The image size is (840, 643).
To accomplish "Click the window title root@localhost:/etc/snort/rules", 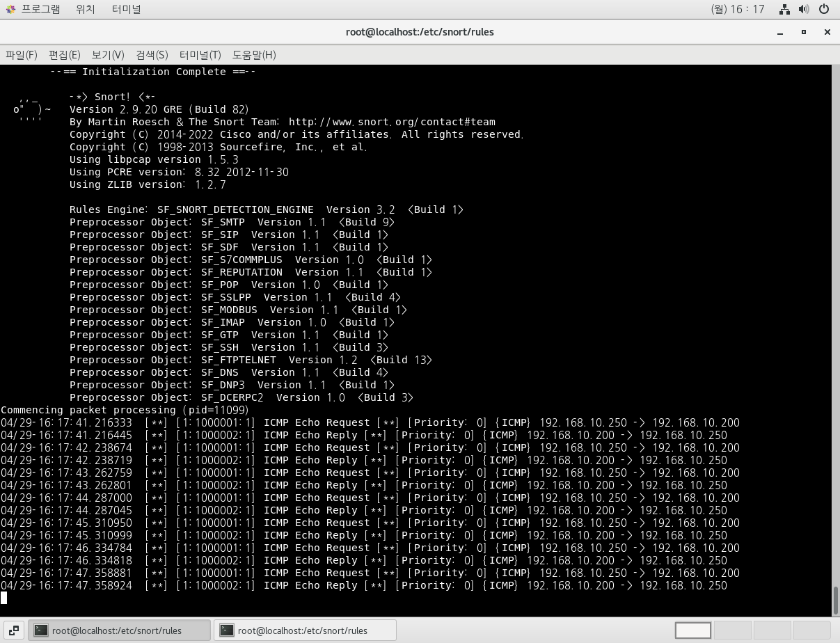I will point(420,32).
